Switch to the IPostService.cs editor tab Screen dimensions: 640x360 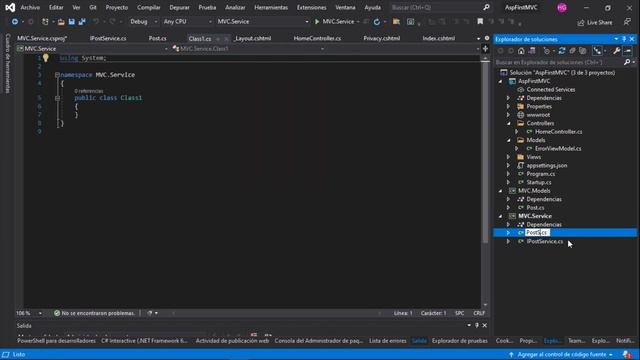(108, 38)
